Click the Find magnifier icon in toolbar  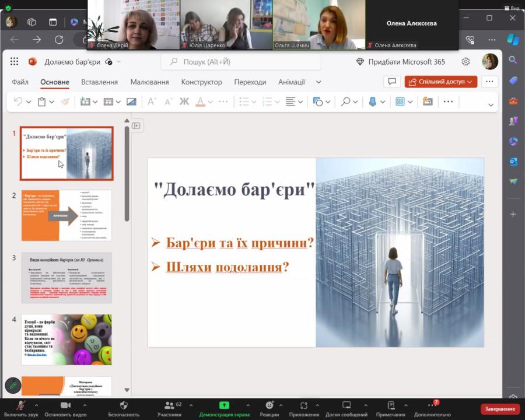pos(345,101)
